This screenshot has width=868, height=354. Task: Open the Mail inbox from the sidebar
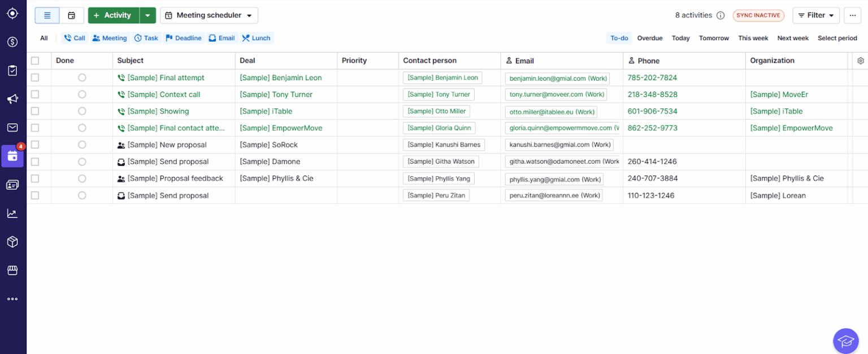12,127
